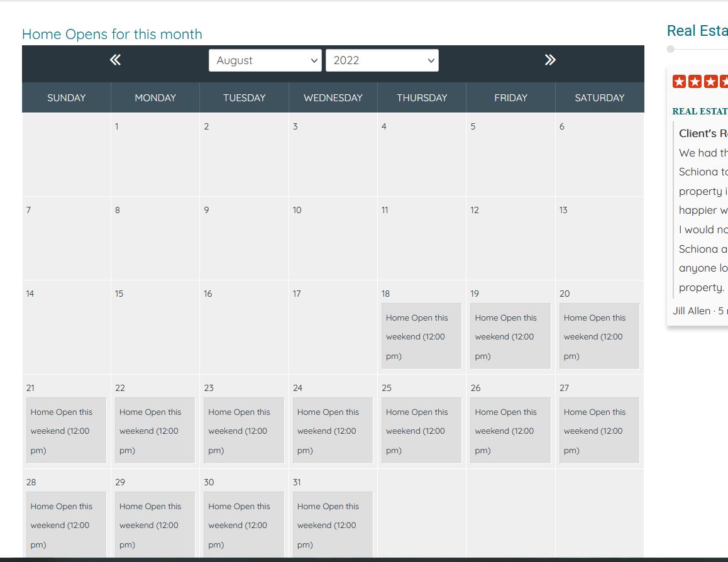Click the first review rating star
The width and height of the screenshot is (728, 562).
pos(679,82)
